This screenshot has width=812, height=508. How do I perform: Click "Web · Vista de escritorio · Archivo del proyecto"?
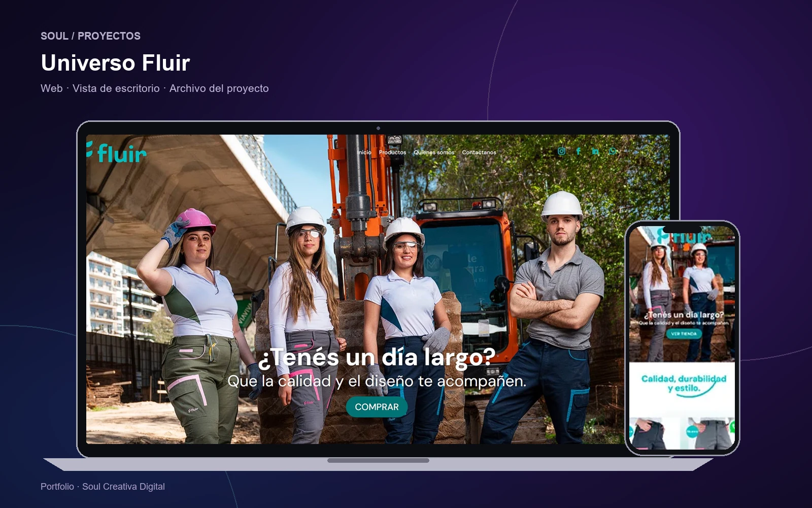click(x=155, y=88)
